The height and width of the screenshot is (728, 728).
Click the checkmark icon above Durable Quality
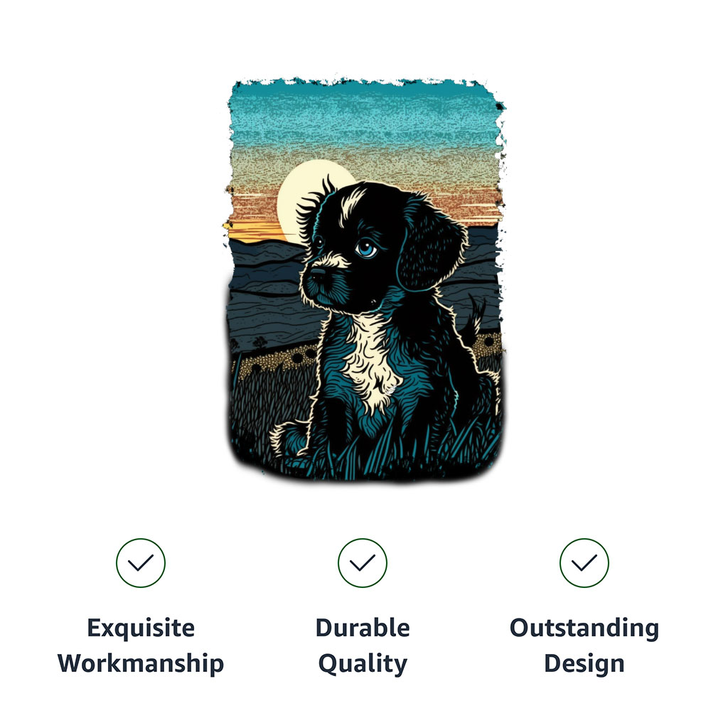(363, 563)
